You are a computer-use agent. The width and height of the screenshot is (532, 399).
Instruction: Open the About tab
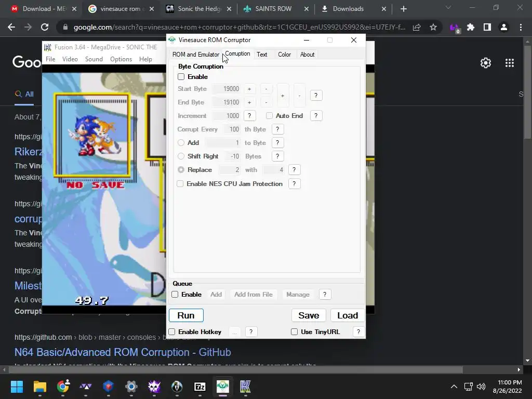307,54
